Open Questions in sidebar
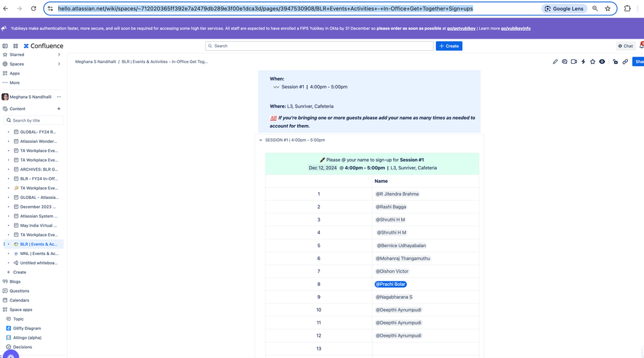This screenshot has width=644, height=358. 19,291
